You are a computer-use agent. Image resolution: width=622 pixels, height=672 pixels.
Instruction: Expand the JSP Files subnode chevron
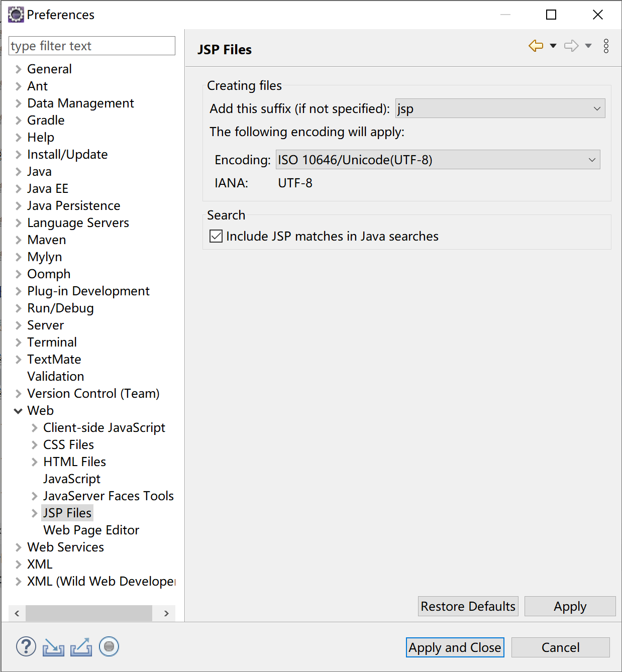[35, 513]
